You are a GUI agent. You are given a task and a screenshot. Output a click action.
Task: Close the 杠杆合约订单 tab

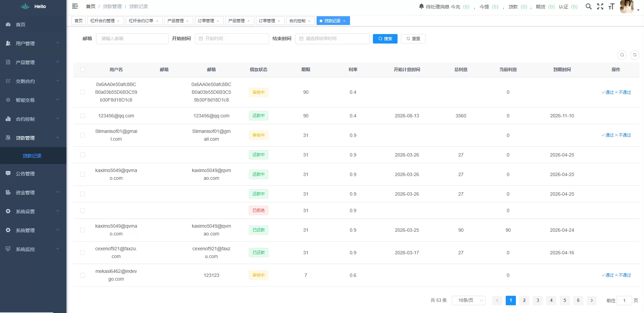157,21
